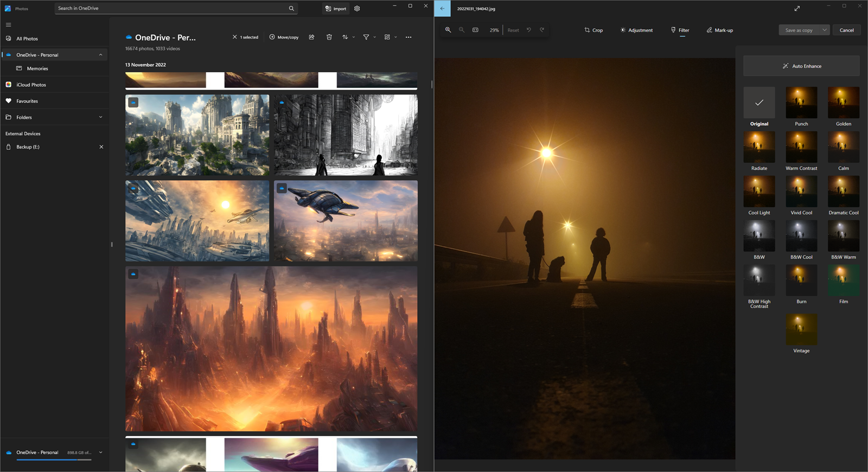The image size is (868, 472).
Task: Expand the Folders section
Action: [100, 117]
